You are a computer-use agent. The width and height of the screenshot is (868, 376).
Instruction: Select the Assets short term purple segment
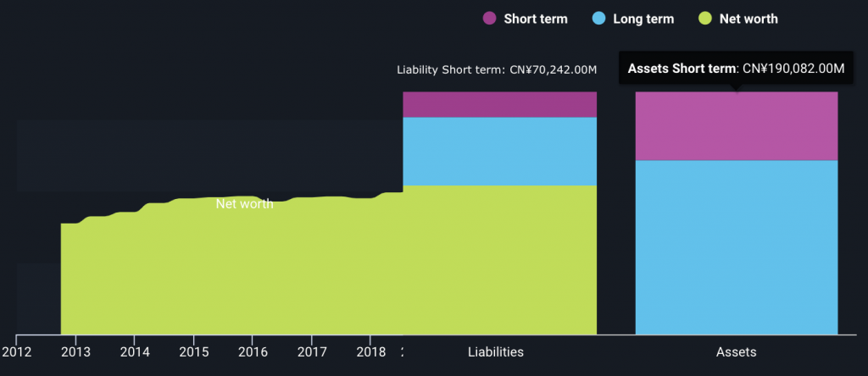(737, 126)
